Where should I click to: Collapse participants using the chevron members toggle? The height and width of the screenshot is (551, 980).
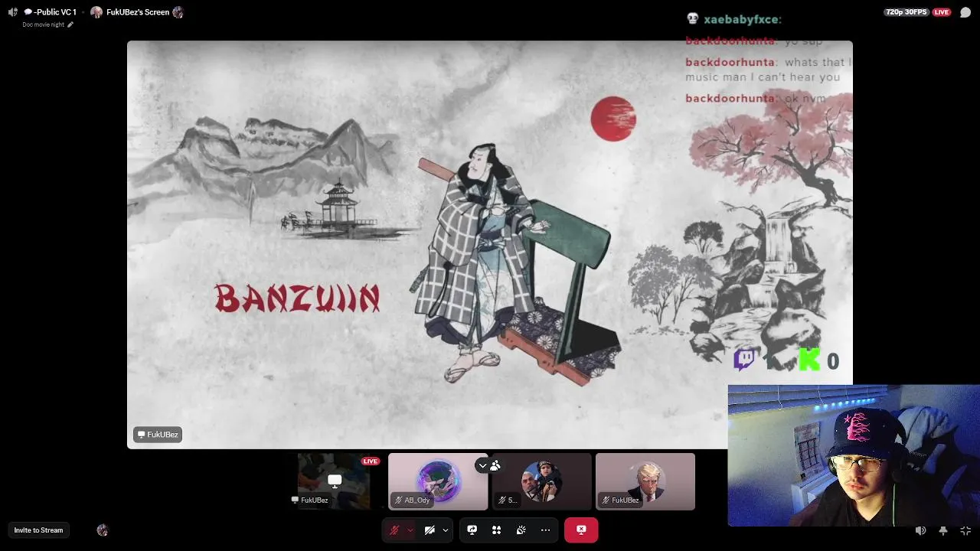(488, 465)
